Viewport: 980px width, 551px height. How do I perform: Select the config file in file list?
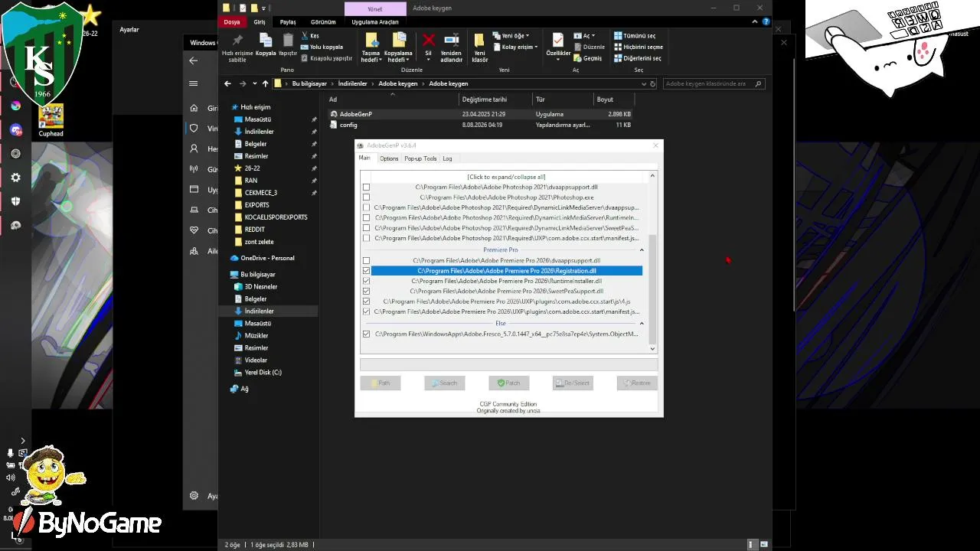[x=348, y=125]
